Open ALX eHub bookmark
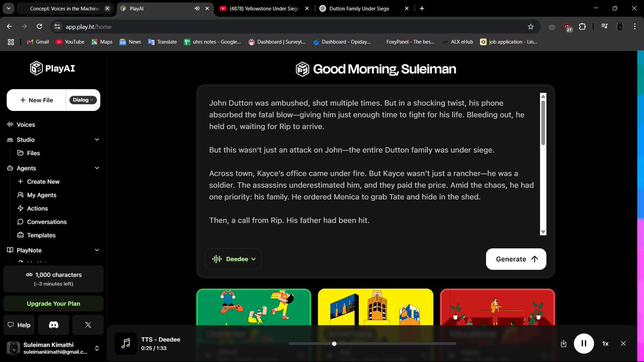The width and height of the screenshot is (644, 362). pos(458,42)
